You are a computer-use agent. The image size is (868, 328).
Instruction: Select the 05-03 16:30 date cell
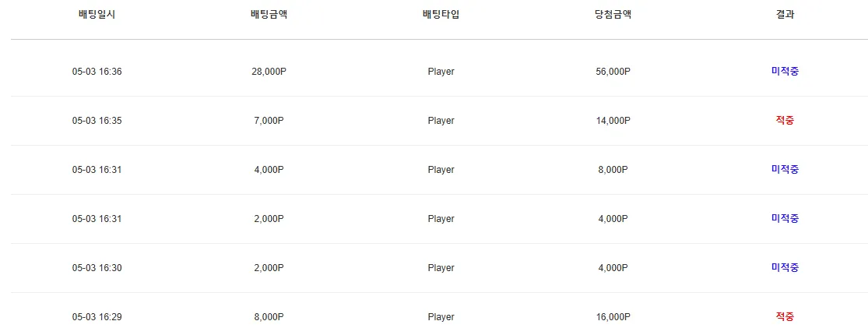(x=97, y=267)
